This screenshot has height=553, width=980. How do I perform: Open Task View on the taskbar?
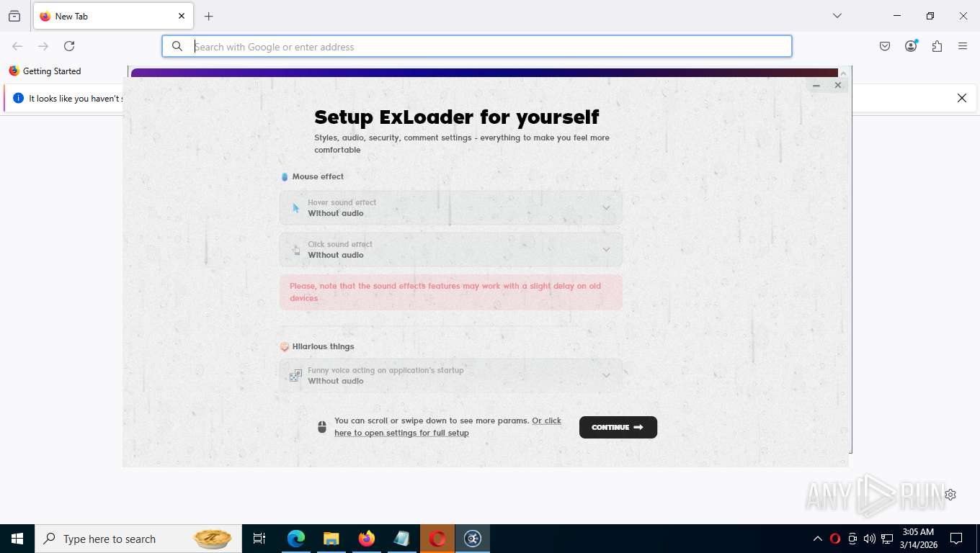(x=259, y=539)
